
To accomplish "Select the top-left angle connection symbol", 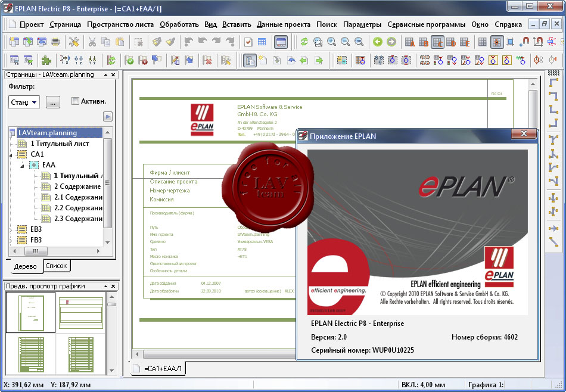I will click(553, 83).
